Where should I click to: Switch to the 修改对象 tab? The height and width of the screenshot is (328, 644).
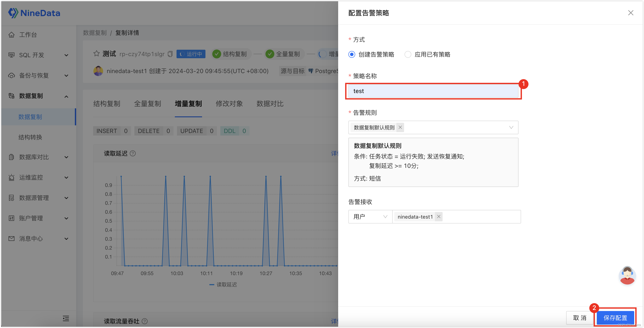[229, 104]
